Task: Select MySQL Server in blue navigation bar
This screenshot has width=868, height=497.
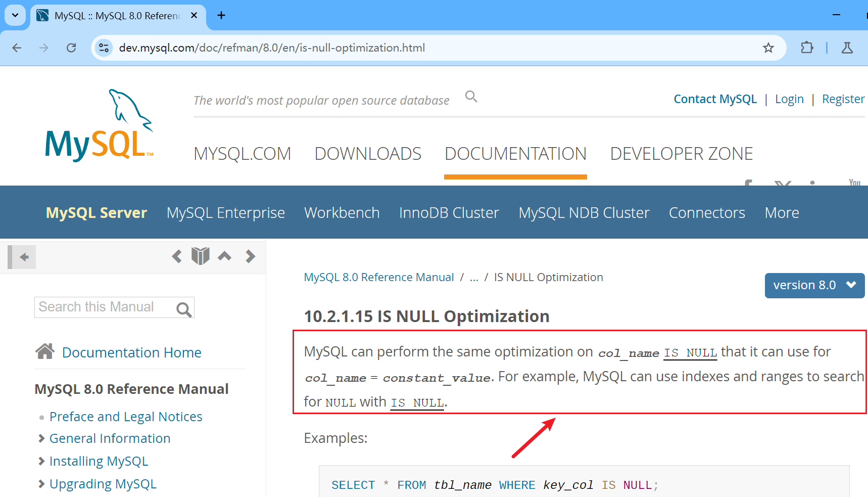Action: [x=97, y=213]
